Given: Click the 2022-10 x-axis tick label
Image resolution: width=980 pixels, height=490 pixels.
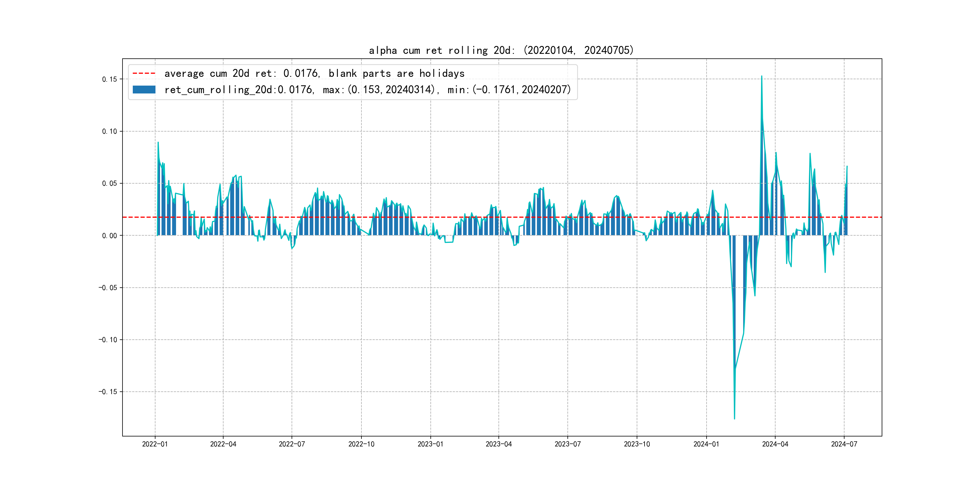Looking at the screenshot, I should click(x=361, y=444).
